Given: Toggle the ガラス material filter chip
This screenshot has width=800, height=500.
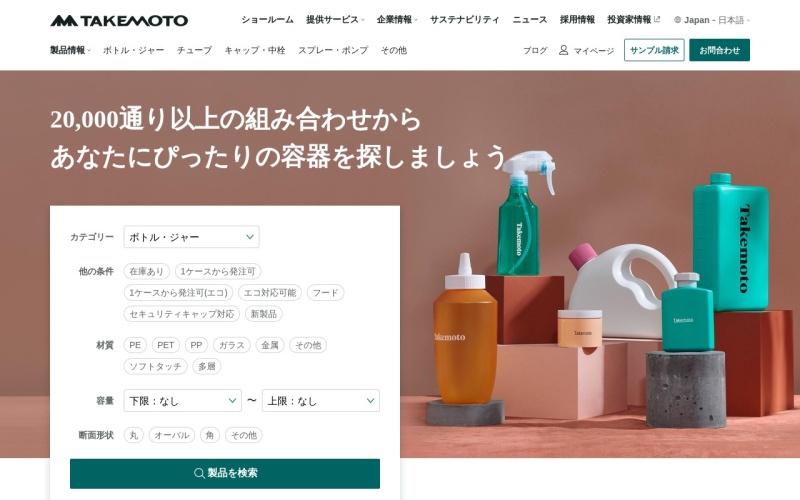Looking at the screenshot, I should 232,345.
